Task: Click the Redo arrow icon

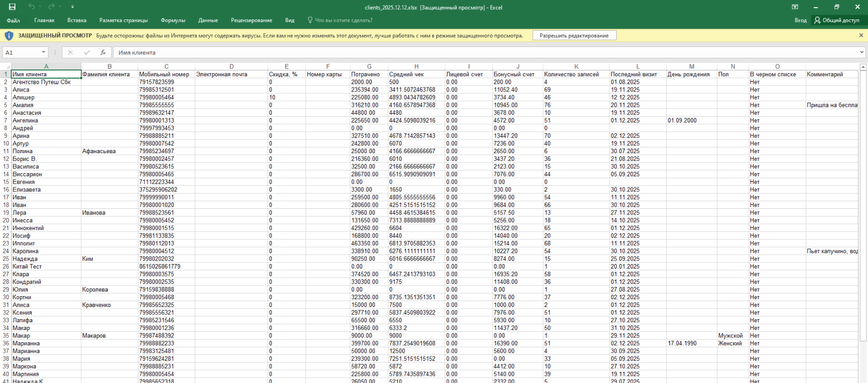Action: pyautogui.click(x=51, y=7)
